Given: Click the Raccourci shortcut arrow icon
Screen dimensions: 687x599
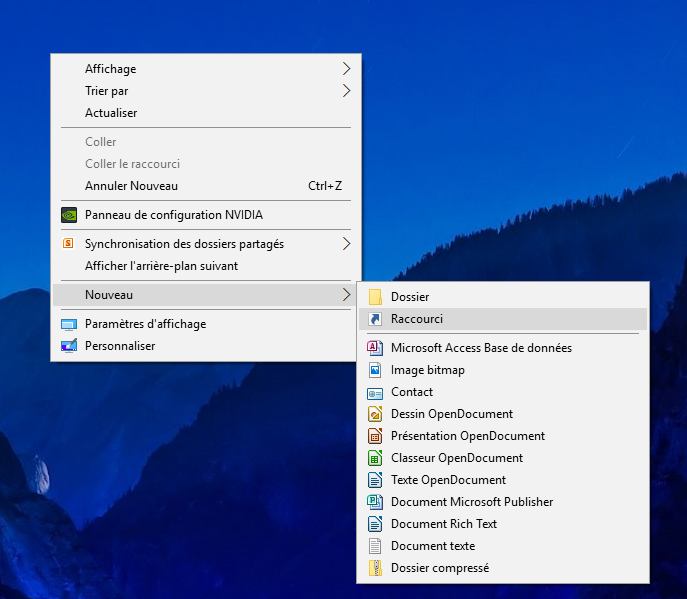Looking at the screenshot, I should coord(375,319).
